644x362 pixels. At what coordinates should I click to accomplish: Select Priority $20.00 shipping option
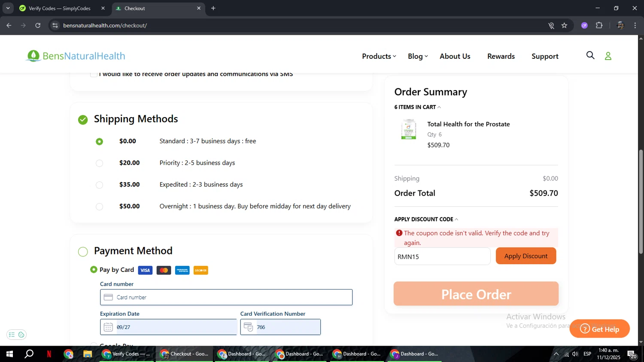click(x=99, y=163)
